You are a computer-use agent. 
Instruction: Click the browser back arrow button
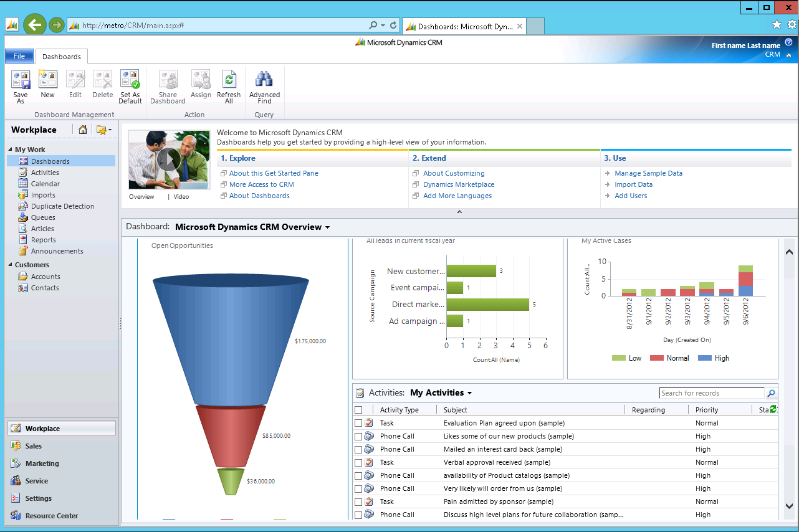point(35,25)
